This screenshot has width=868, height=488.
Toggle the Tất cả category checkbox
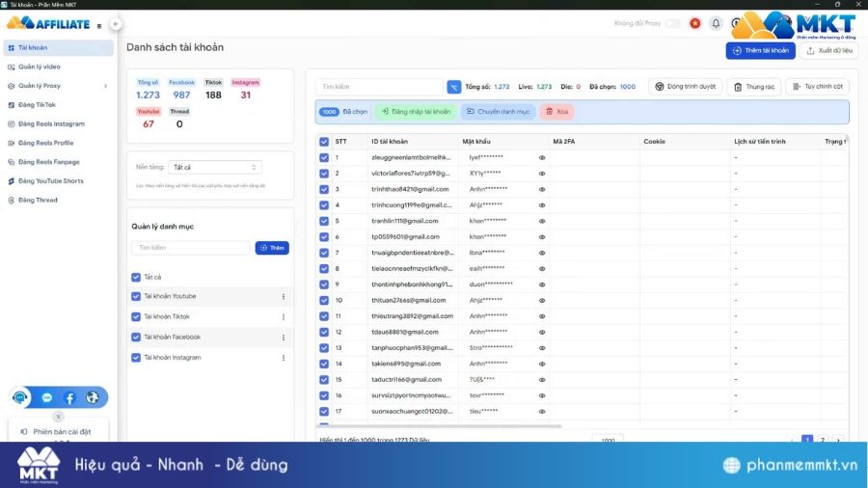[x=136, y=277]
